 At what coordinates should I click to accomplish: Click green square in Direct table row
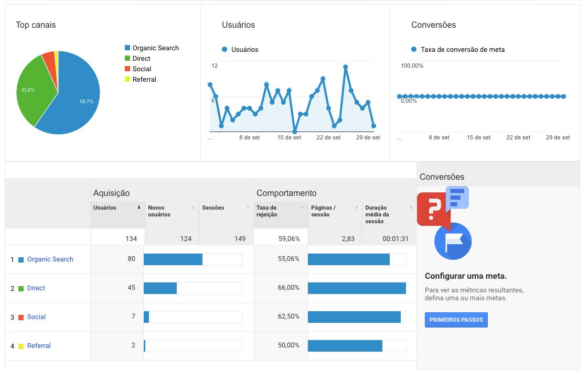pyautogui.click(x=21, y=289)
